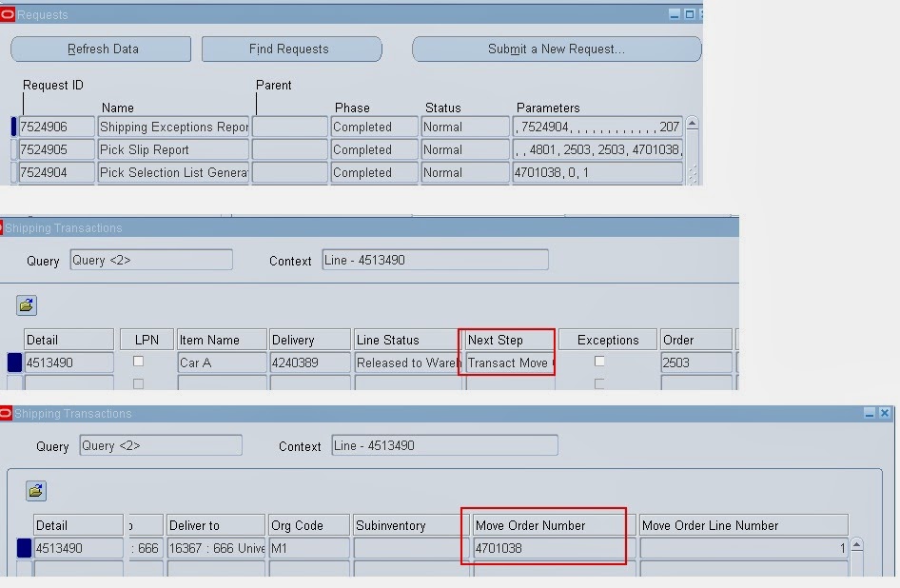Click the row selector beside Detail 4513490 in bottom window
Viewport: 900px width, 588px height.
click(x=24, y=548)
